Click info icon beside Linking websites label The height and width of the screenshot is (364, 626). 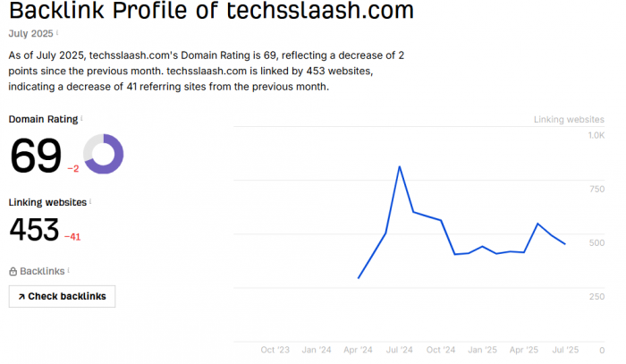point(90,201)
